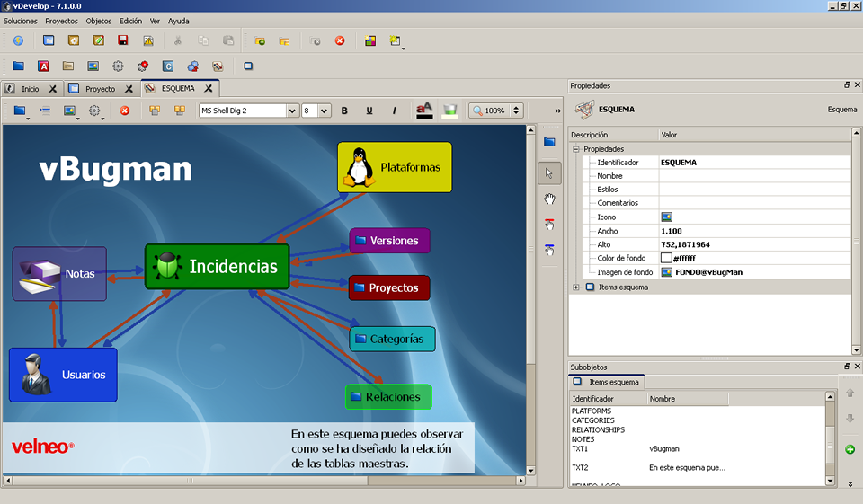This screenshot has width=863, height=504.
Task: Open the Proyectos menu
Action: point(62,21)
